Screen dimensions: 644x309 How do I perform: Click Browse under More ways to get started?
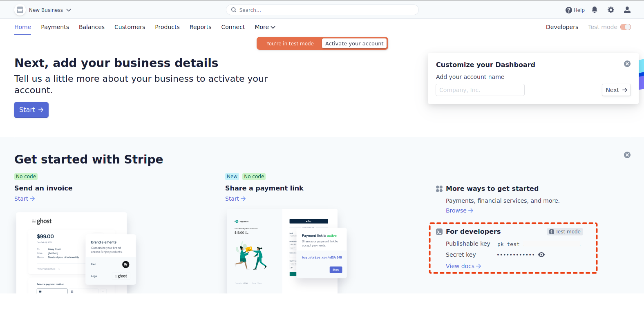click(459, 210)
